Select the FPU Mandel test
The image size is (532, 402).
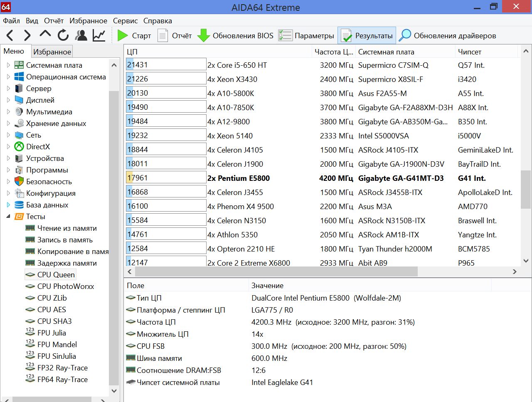point(51,345)
